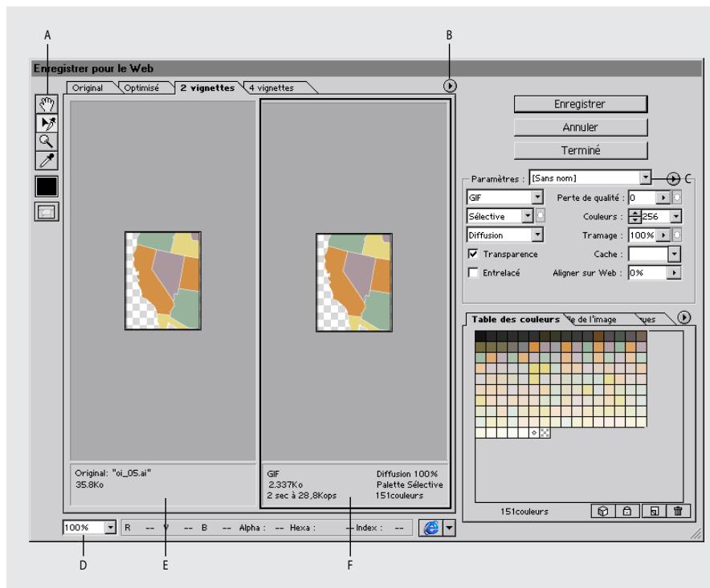This screenshot has height=588, width=710.
Task: Switch to the Taille de l'image tab
Action: 593,320
